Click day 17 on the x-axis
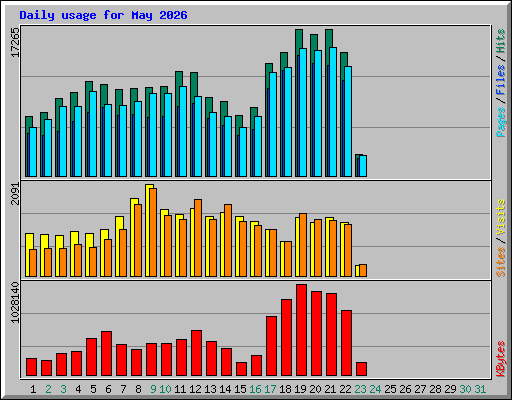 click(x=270, y=389)
